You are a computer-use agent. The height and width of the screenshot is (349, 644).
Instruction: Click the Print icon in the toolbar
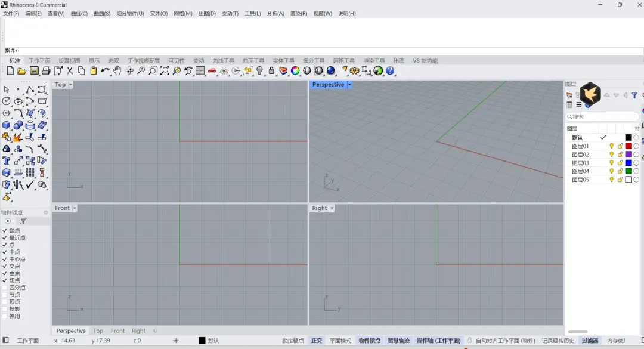46,71
